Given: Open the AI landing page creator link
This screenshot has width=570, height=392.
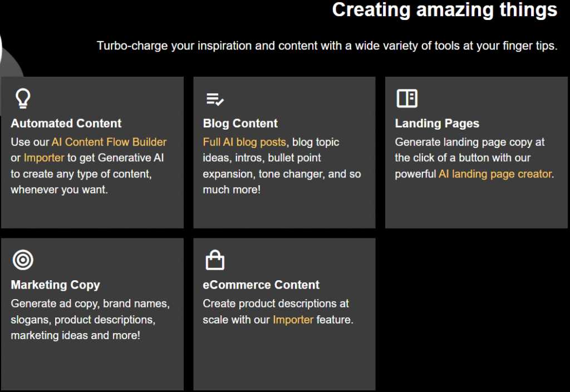Looking at the screenshot, I should 495,174.
